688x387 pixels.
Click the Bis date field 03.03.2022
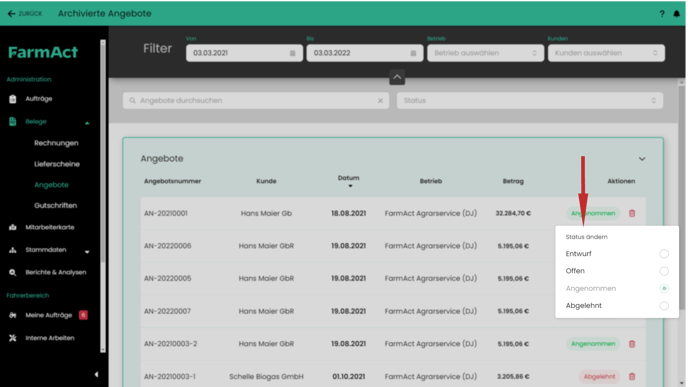point(365,53)
